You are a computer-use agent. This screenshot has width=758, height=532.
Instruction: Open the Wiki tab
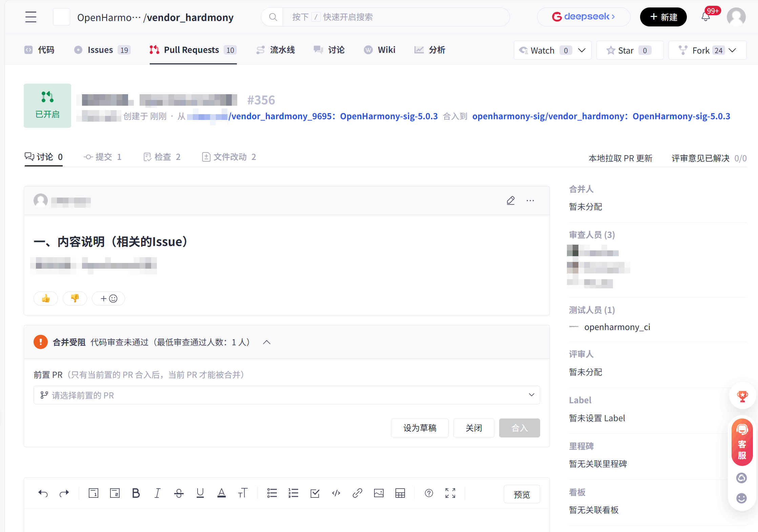380,50
